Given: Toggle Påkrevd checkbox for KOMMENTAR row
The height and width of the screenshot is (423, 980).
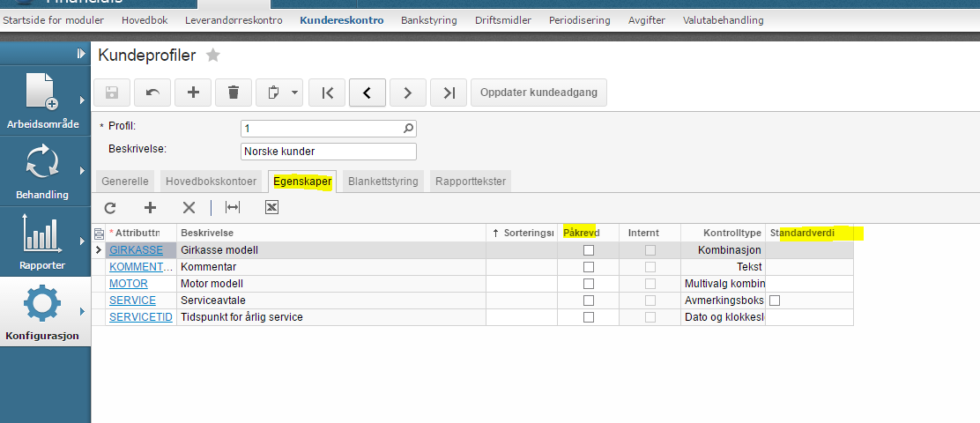Looking at the screenshot, I should coord(589,267).
